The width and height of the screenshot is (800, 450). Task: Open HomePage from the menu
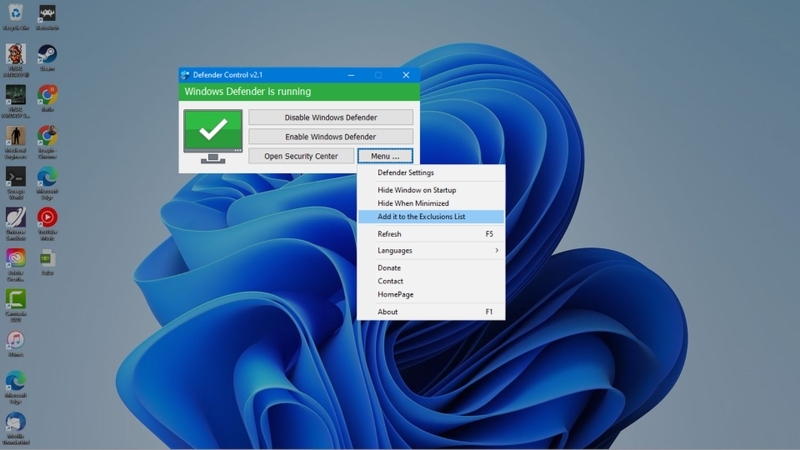coord(431,294)
